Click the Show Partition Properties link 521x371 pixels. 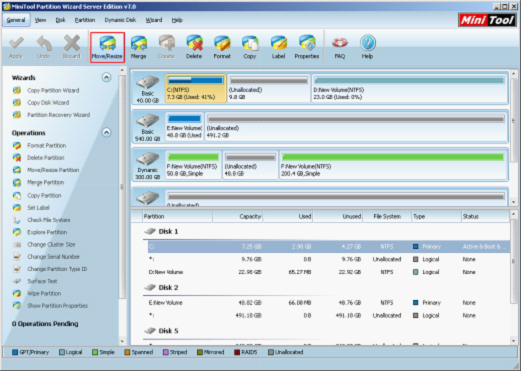tap(57, 306)
